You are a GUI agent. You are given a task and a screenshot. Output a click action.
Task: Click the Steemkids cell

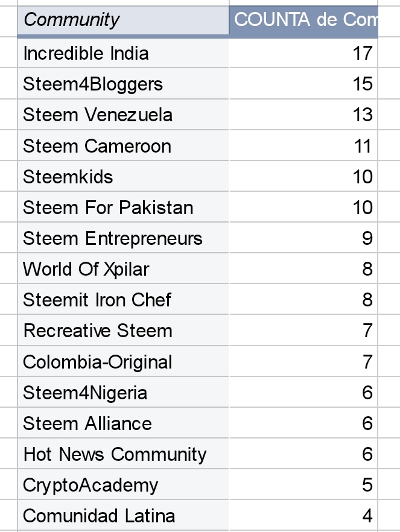click(123, 176)
